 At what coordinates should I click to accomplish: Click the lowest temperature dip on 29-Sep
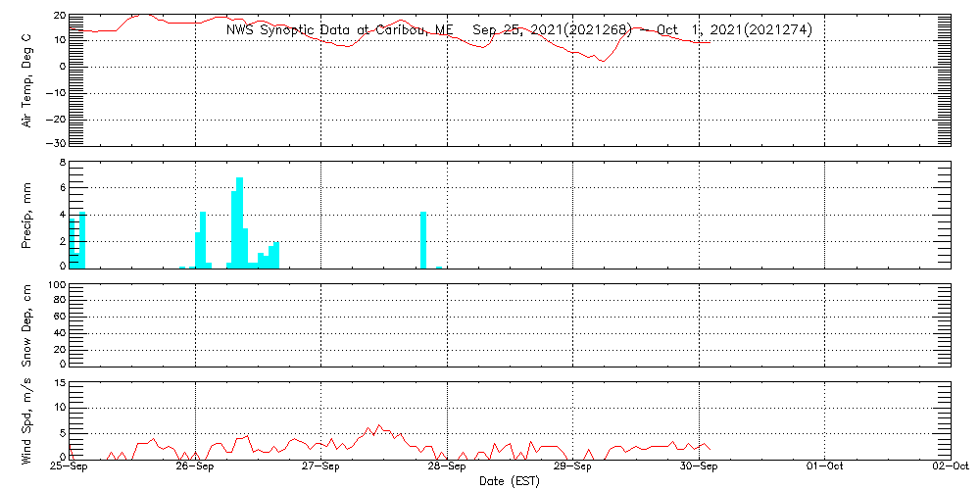(x=603, y=61)
